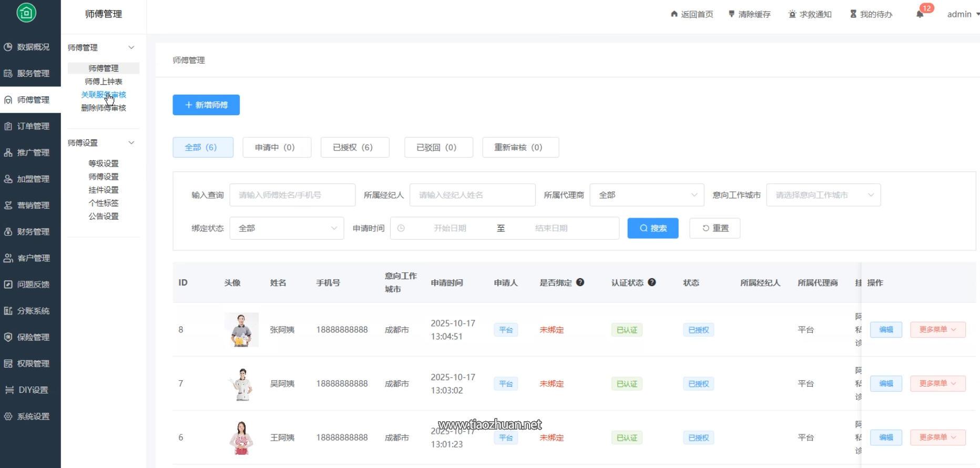980x468 pixels.
Task: Open the 所属代理商 dropdown
Action: pos(647,195)
